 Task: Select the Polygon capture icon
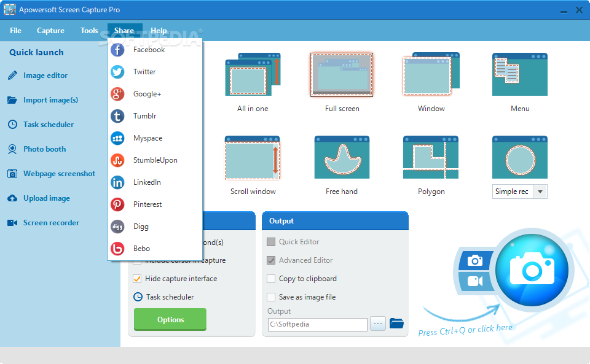click(x=431, y=157)
